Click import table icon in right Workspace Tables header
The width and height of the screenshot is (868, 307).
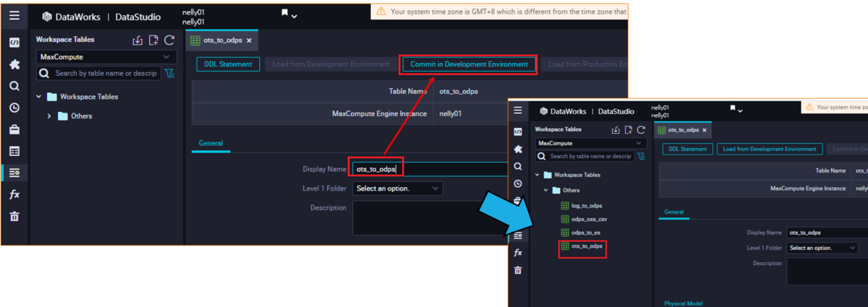[x=616, y=130]
